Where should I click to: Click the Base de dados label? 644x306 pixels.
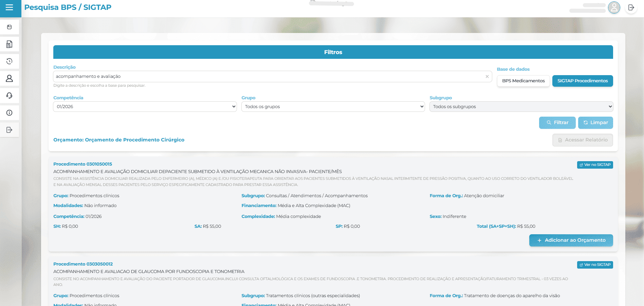pyautogui.click(x=513, y=69)
